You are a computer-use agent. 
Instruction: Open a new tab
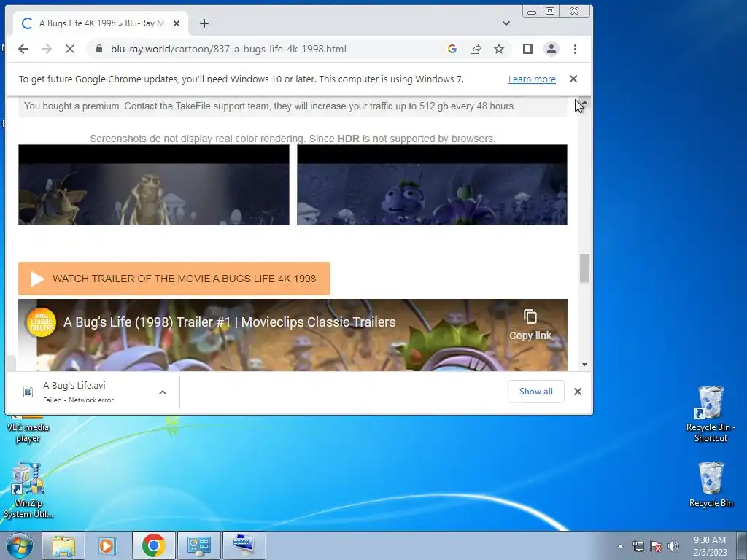click(204, 23)
